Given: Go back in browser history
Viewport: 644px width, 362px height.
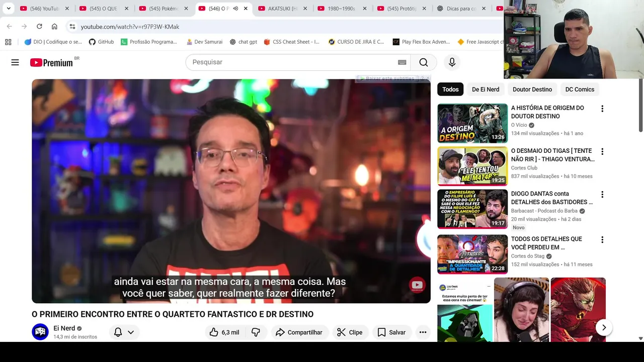Looking at the screenshot, I should (9, 26).
